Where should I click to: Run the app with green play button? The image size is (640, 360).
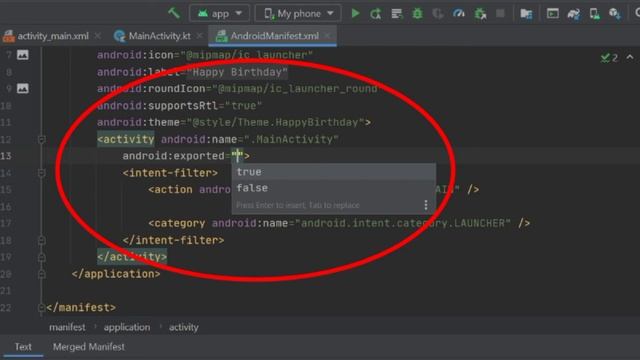coord(355,13)
